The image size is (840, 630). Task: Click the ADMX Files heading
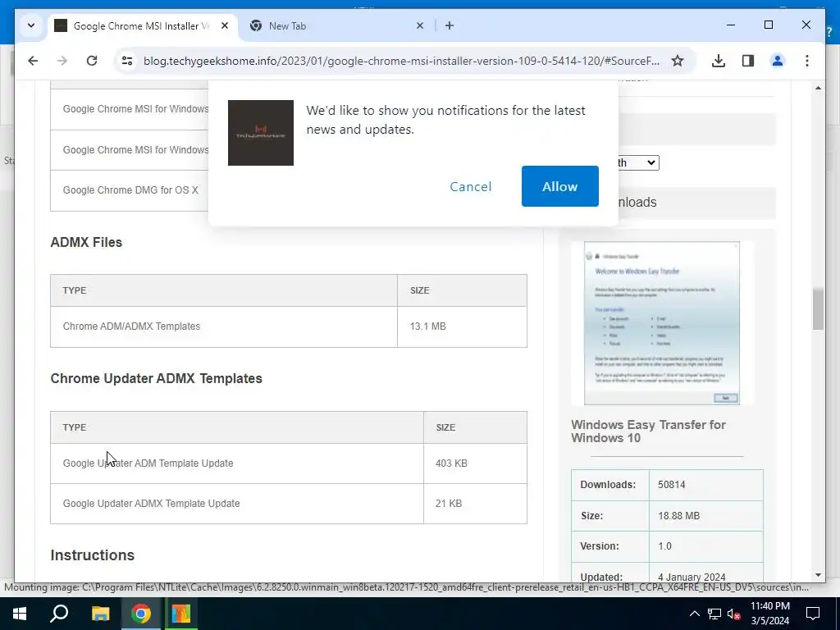pos(86,242)
